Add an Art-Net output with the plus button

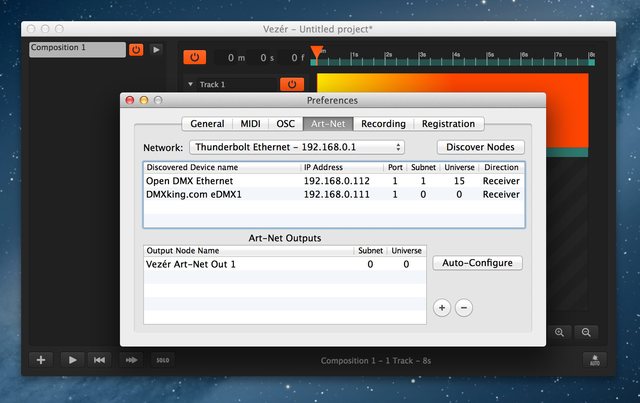coord(442,308)
